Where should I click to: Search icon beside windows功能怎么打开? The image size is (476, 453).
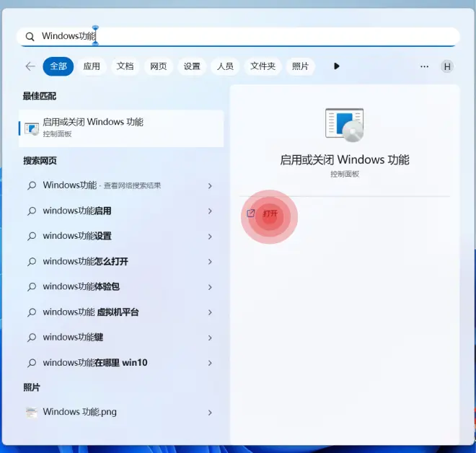(x=32, y=262)
